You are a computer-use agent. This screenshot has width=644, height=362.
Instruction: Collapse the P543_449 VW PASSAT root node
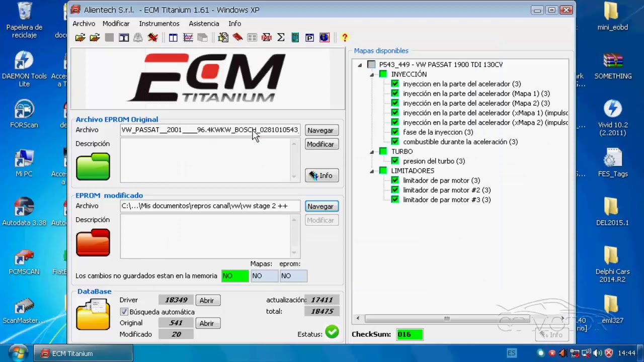tap(360, 65)
